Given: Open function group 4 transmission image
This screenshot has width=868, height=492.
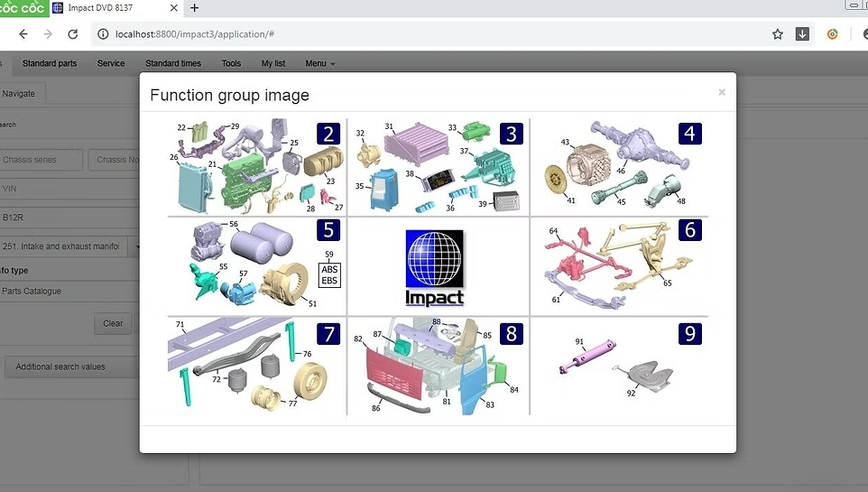Looking at the screenshot, I should (619, 166).
